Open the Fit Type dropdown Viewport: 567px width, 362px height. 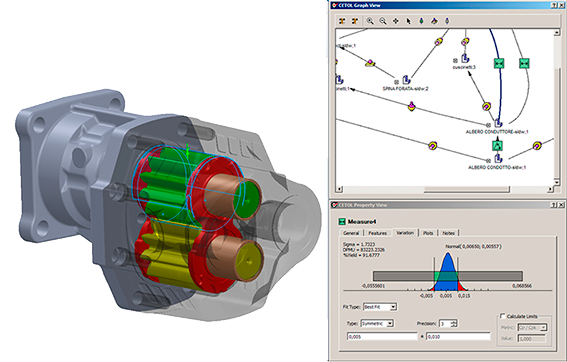[x=393, y=307]
